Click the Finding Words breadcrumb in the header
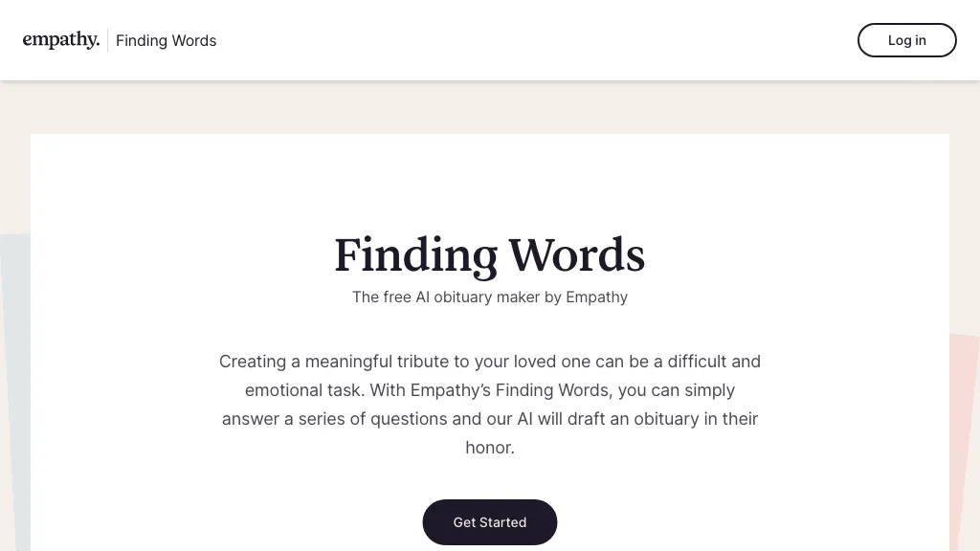 coord(166,40)
